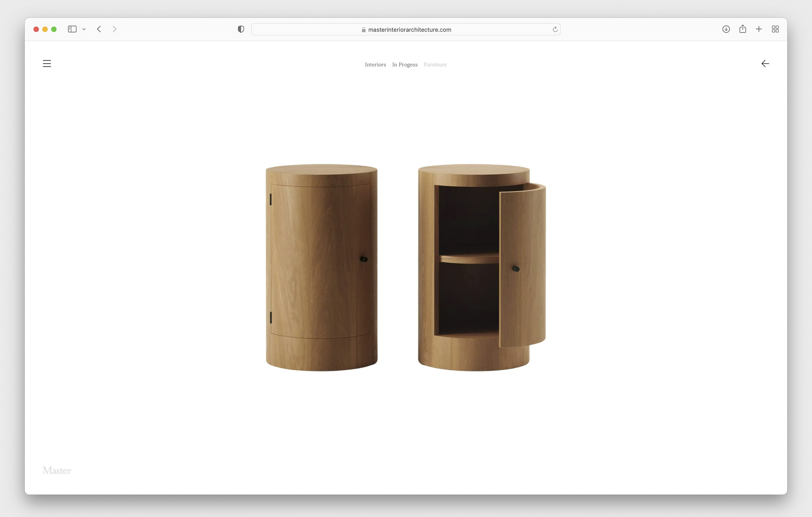Select the Furniture menu item
Viewport: 812px width, 517px height.
[x=435, y=64]
